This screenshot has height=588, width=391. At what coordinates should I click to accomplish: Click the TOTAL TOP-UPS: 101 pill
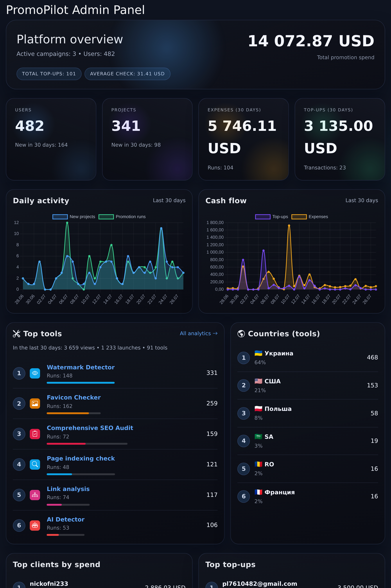click(x=49, y=74)
